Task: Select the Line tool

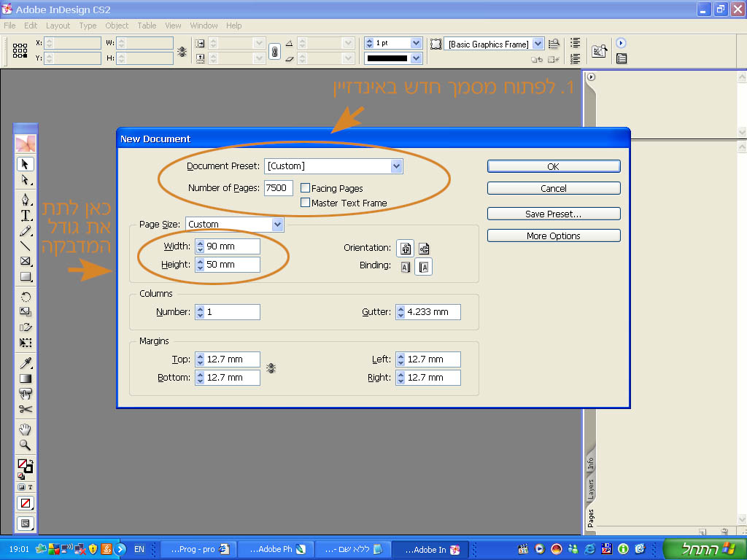Action: pyautogui.click(x=26, y=246)
